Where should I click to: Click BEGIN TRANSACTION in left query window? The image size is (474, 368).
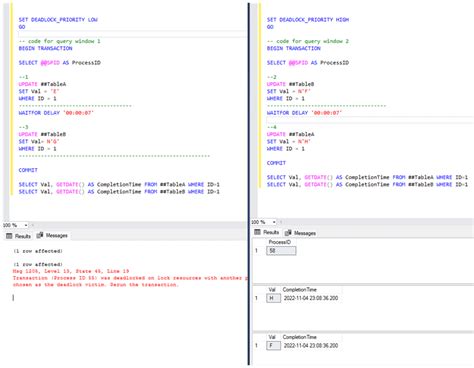(x=45, y=48)
